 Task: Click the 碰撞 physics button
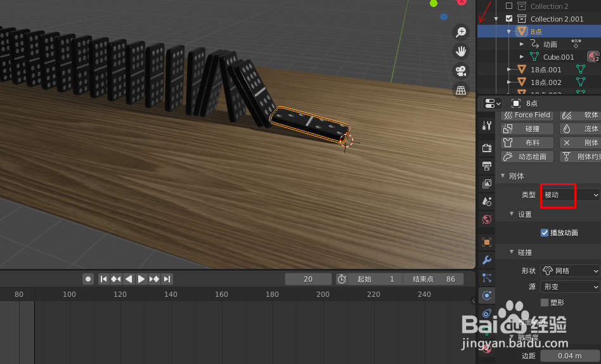pos(527,129)
